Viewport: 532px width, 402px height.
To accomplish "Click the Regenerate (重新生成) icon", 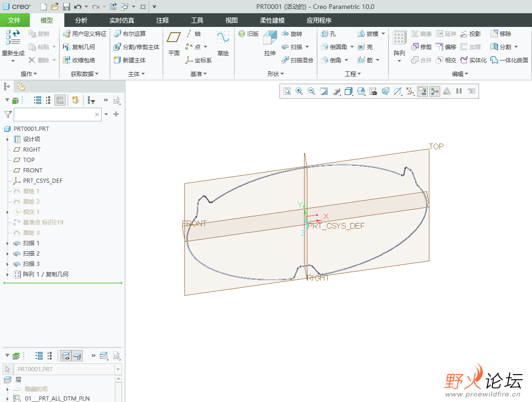I will pos(13,37).
